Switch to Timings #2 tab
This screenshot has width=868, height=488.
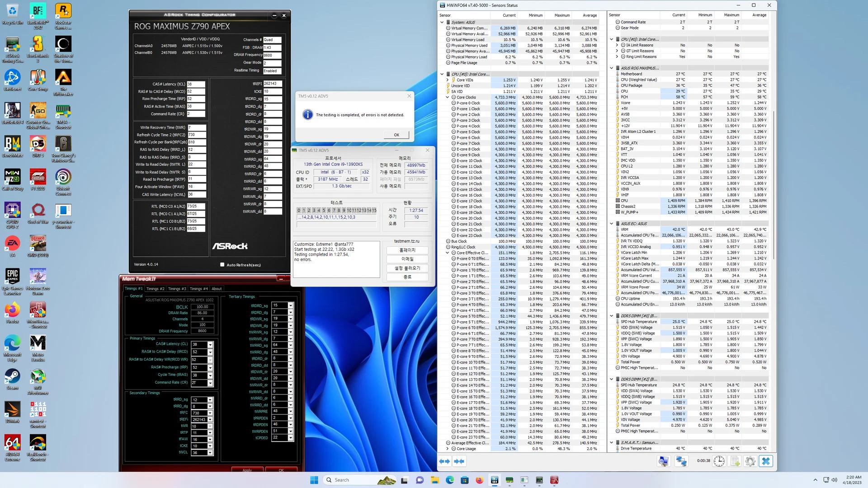(155, 289)
